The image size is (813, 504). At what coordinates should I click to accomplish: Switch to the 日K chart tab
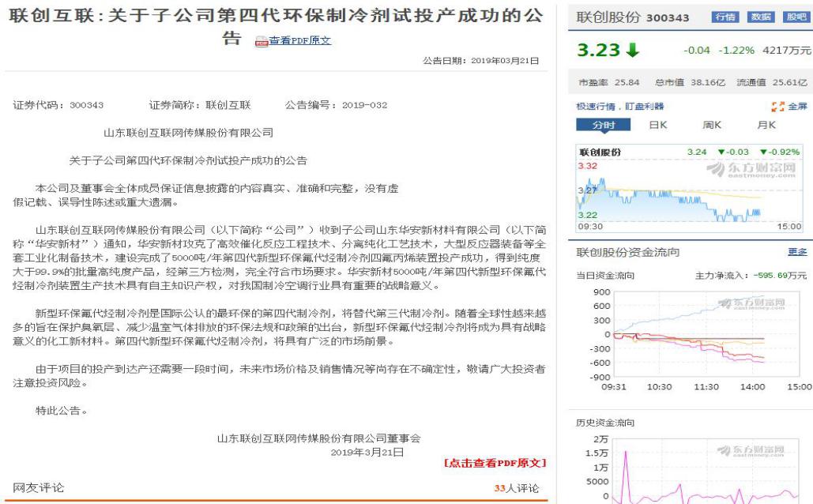(658, 125)
